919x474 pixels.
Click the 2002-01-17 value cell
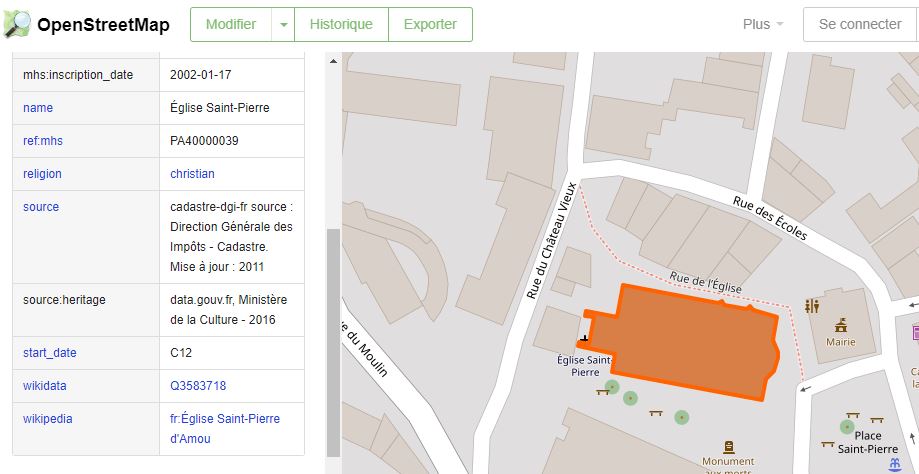coord(232,75)
